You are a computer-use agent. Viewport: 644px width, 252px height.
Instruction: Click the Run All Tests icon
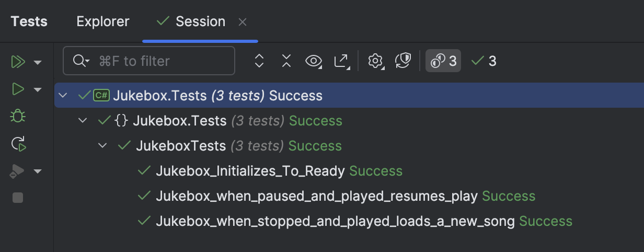[x=18, y=62]
